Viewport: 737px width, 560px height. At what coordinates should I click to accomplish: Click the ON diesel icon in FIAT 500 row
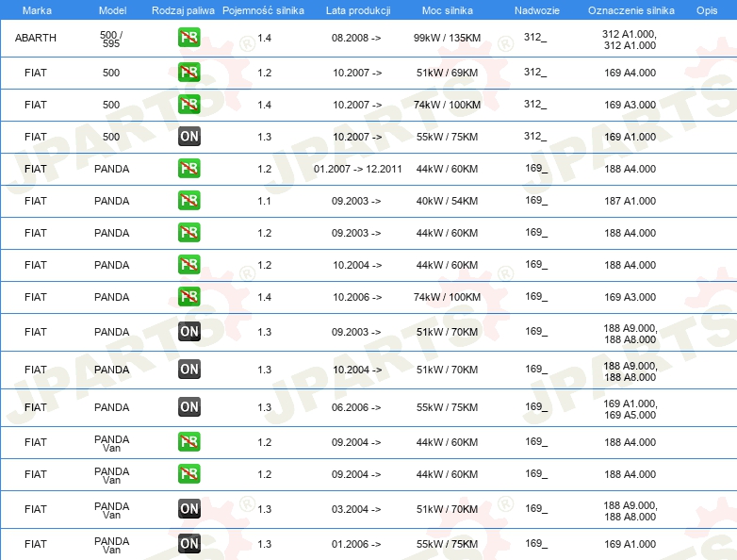[188, 137]
